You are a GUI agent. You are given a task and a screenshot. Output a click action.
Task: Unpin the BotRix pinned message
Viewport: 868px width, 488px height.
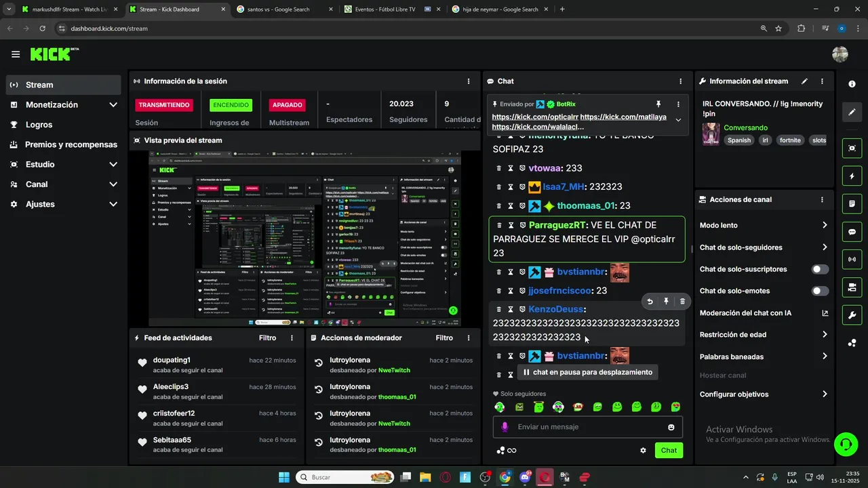click(x=658, y=104)
